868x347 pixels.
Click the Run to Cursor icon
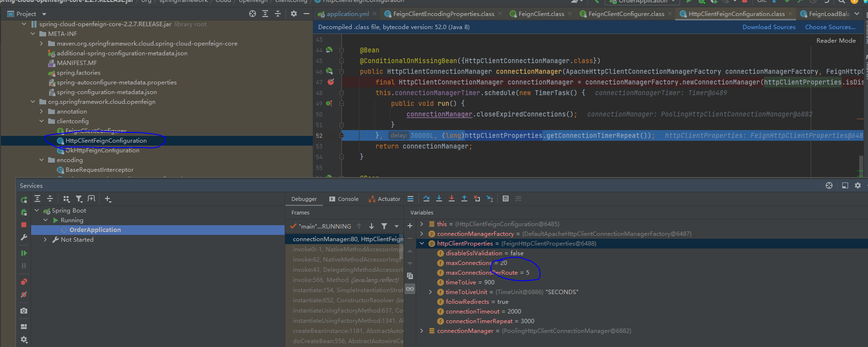[x=490, y=198]
